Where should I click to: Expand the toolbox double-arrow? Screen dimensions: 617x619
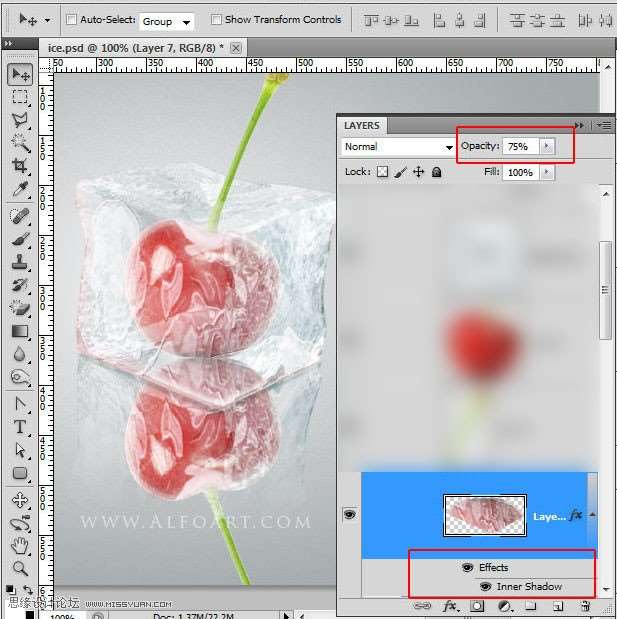9,43
